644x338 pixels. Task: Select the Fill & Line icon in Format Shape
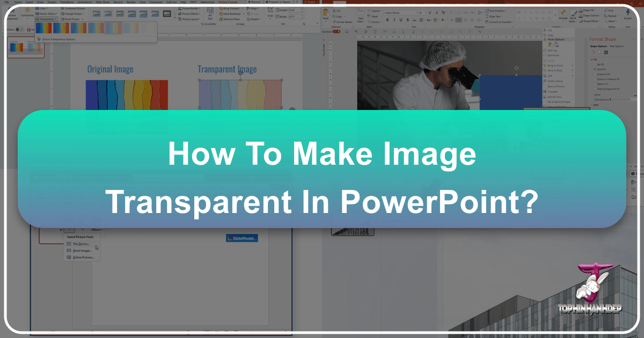592,52
